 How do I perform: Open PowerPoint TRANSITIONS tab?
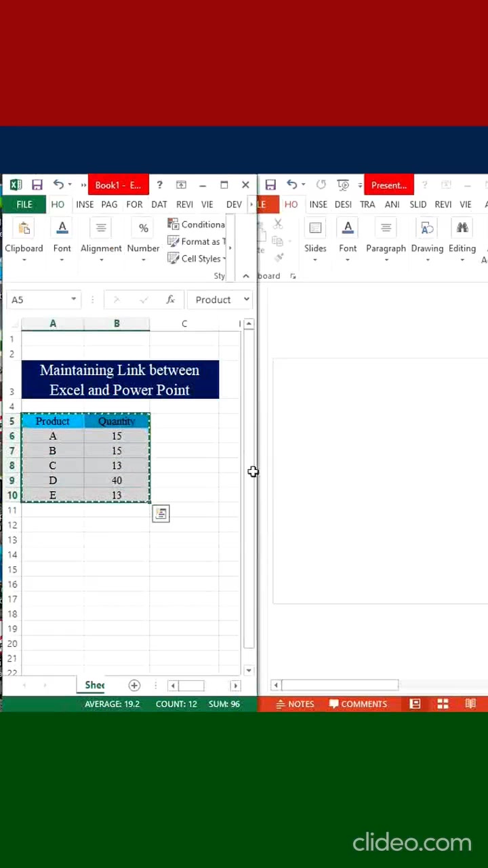[x=367, y=204]
